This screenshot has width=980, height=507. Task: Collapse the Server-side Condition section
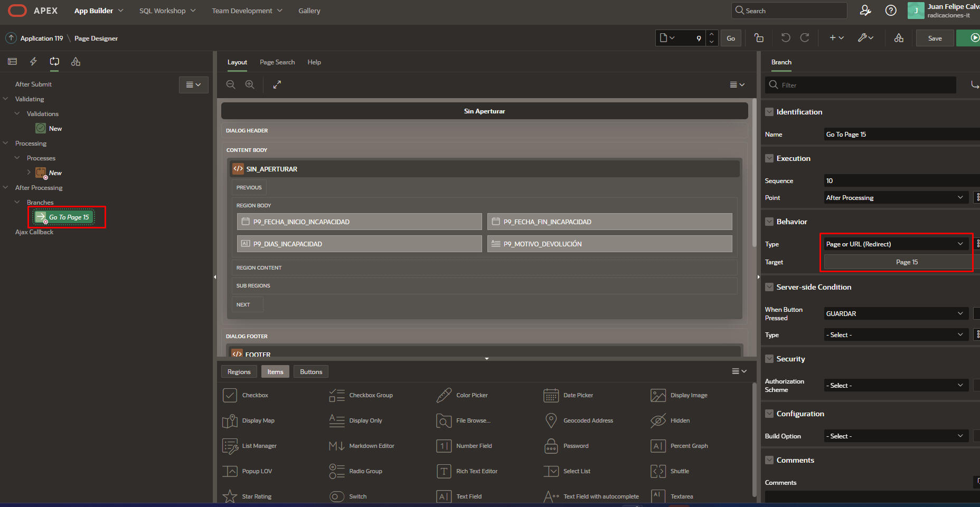pyautogui.click(x=769, y=287)
